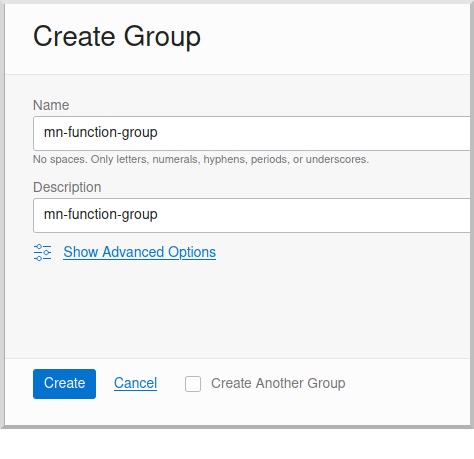Click the blue Create button
Image resolution: width=474 pixels, height=459 pixels.
[x=64, y=384]
